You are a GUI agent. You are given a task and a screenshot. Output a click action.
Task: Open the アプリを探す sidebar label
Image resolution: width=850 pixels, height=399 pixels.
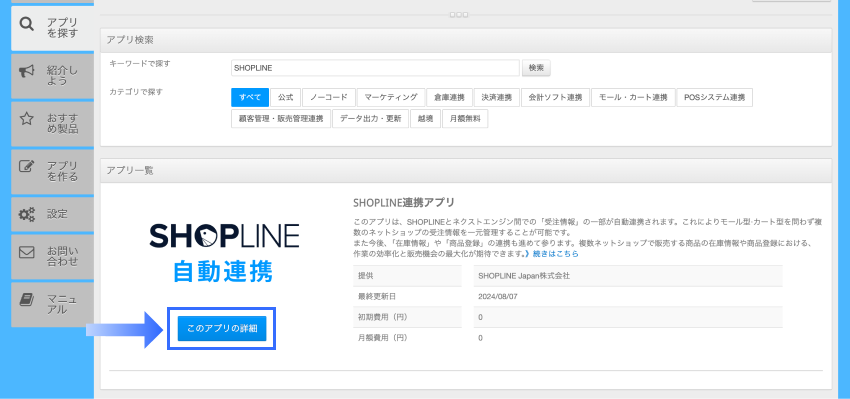coord(63,28)
